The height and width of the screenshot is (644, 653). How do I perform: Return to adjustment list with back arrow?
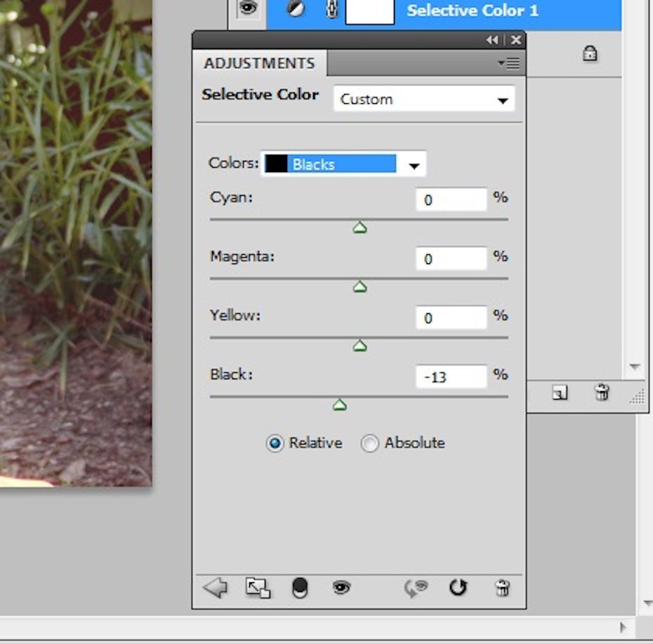(216, 588)
